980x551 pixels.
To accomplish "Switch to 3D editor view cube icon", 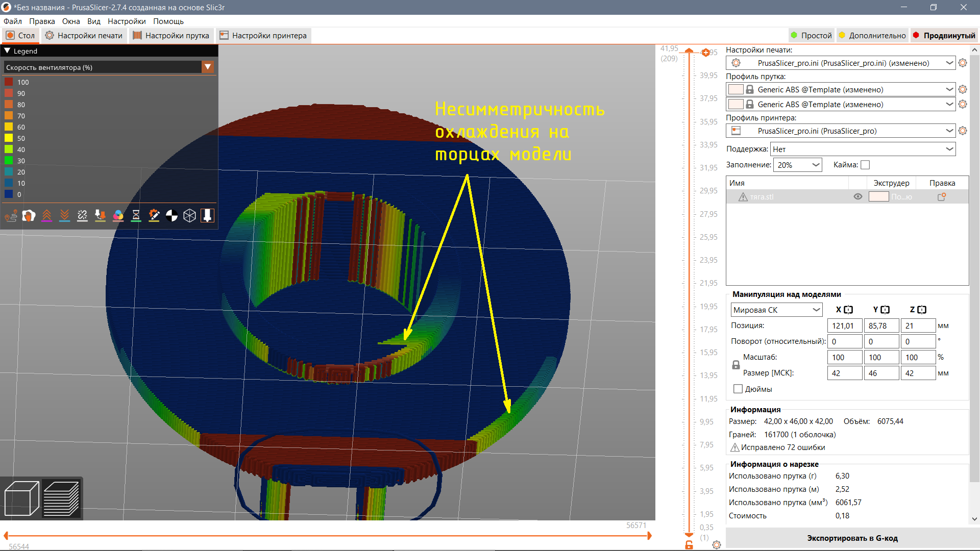I will point(21,498).
